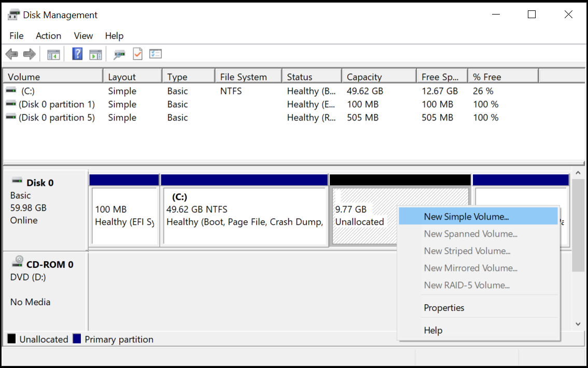Click the Disk 0 partition 5 drive icon

click(x=11, y=117)
